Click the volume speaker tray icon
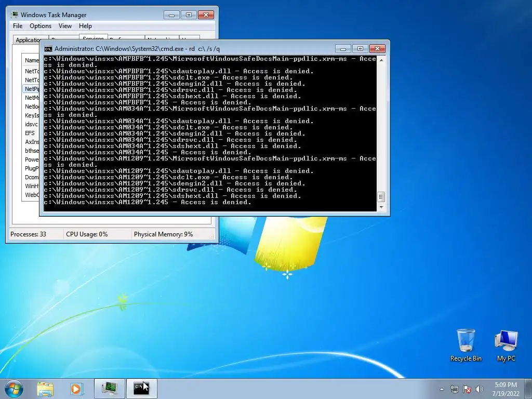 click(480, 389)
